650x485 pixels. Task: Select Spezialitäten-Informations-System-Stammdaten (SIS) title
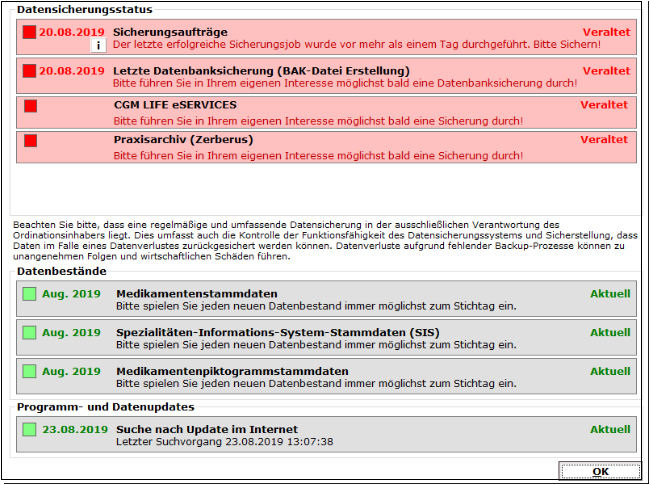coord(278,332)
